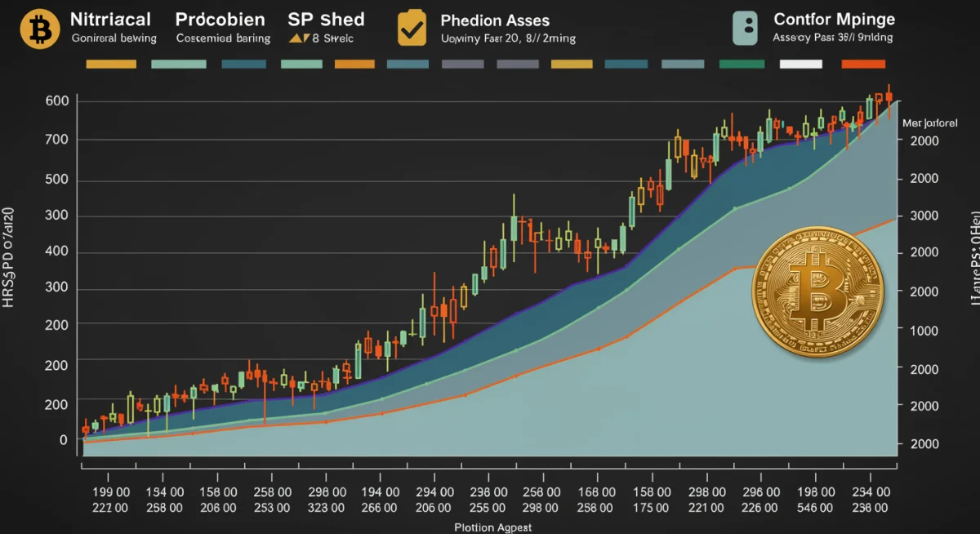Screen dimensions: 980x534
Task: Open the Nitrriacal menu
Action: click(x=110, y=18)
